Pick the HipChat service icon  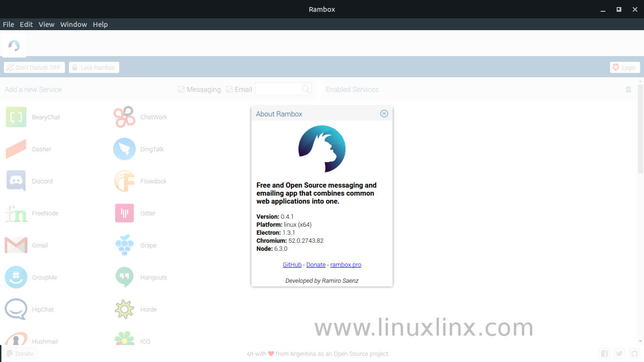pyautogui.click(x=16, y=309)
